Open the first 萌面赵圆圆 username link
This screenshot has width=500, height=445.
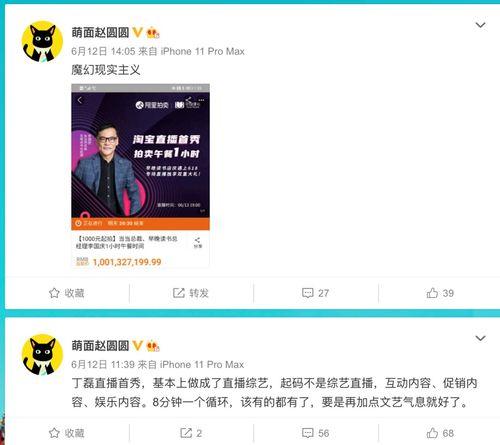100,32
